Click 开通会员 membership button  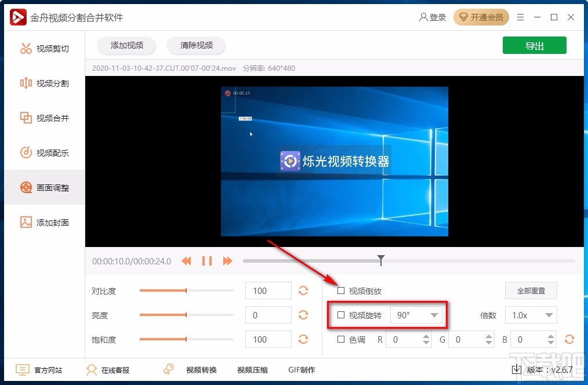481,17
